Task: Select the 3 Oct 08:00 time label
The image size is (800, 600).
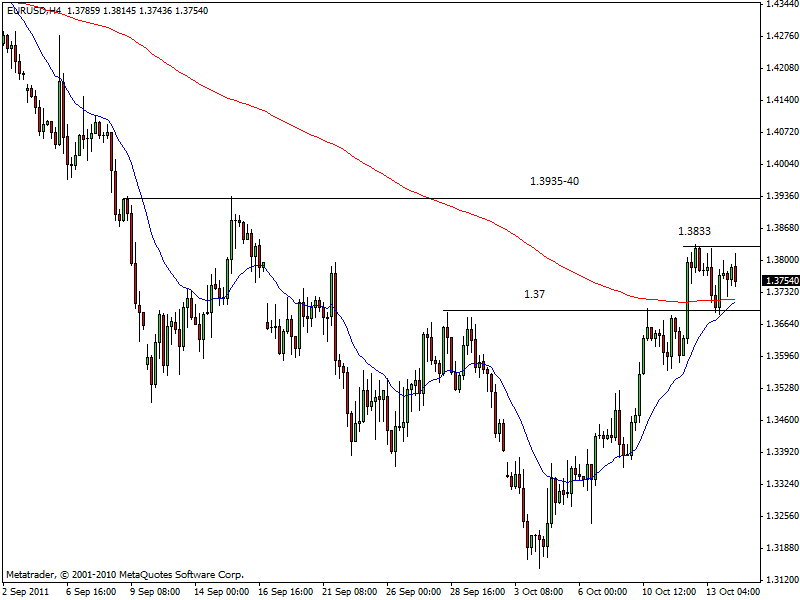Action: [x=540, y=591]
